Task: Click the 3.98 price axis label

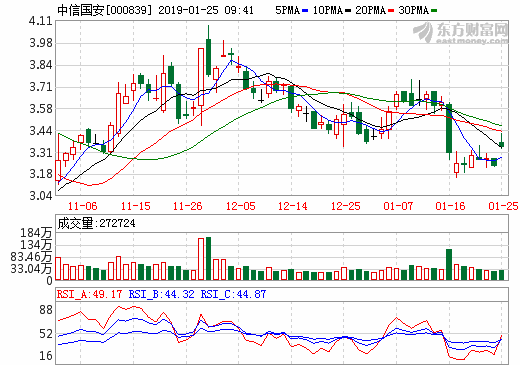Action: click(x=41, y=43)
